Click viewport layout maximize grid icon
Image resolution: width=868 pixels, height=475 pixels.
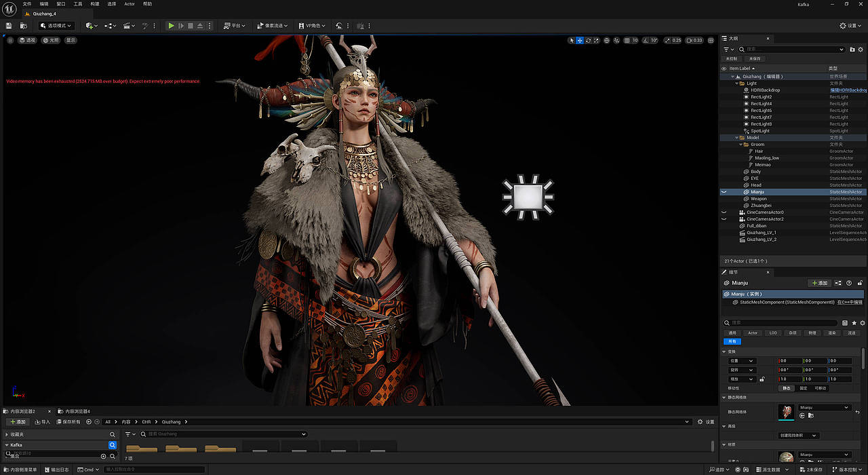pos(711,40)
